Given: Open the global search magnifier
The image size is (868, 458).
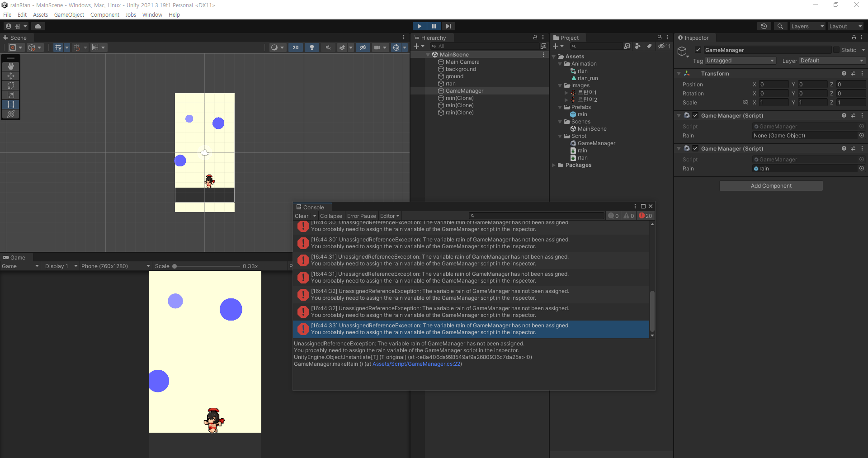Looking at the screenshot, I should tap(780, 26).
